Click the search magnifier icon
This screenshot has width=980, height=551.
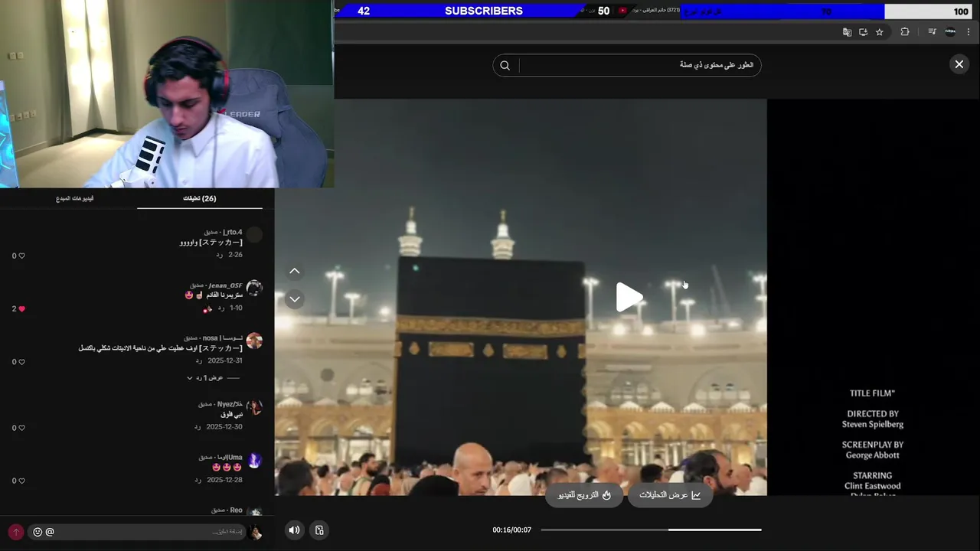[505, 65]
